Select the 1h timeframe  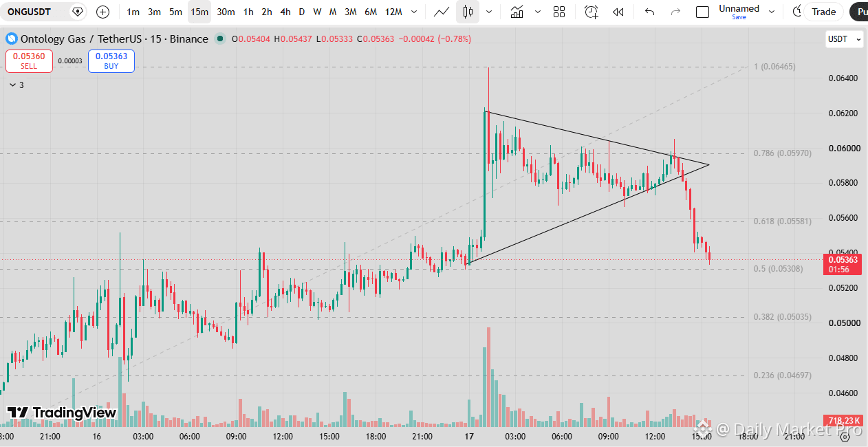click(x=248, y=12)
